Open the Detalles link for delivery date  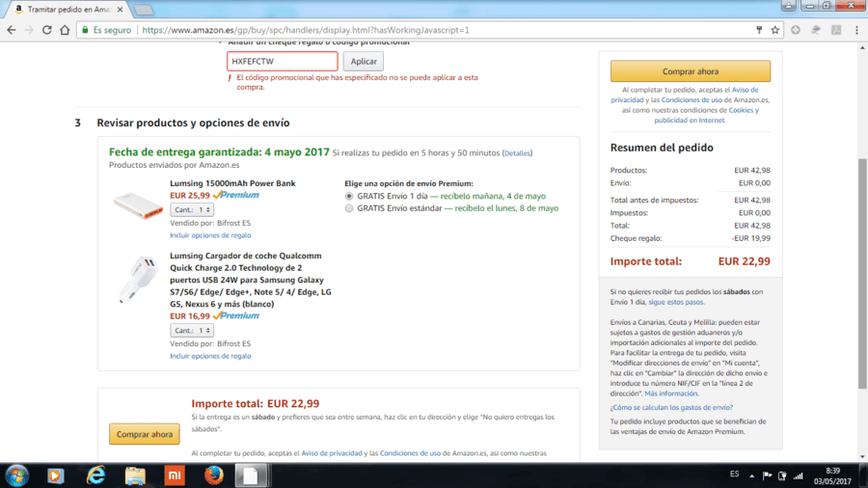tap(517, 153)
